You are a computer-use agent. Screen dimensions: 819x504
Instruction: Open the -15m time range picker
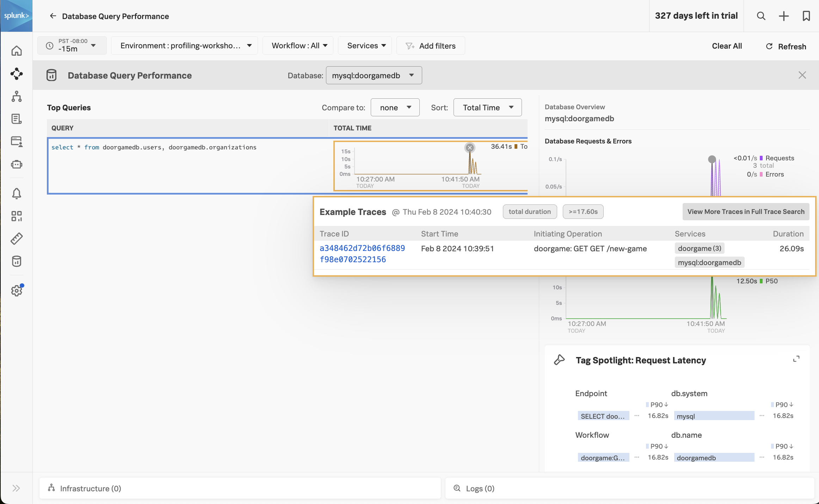(72, 46)
